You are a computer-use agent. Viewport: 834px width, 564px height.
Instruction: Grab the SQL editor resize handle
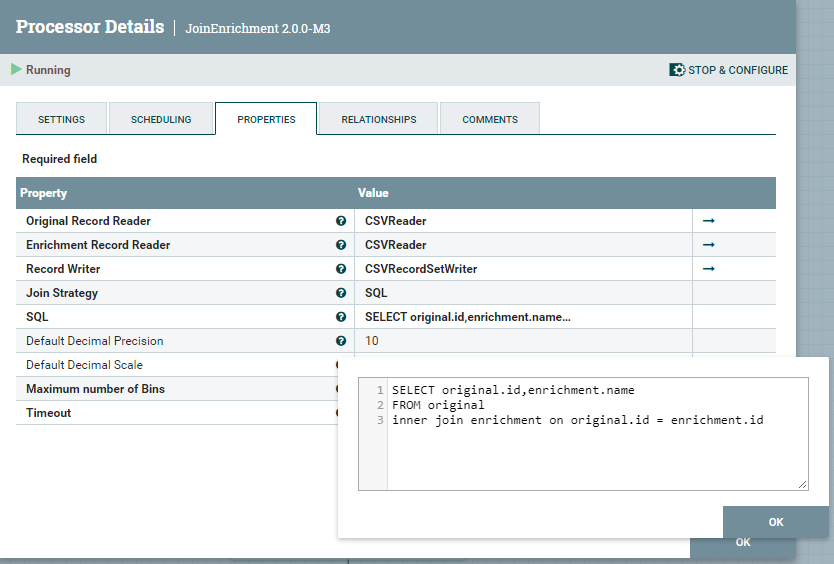(803, 485)
